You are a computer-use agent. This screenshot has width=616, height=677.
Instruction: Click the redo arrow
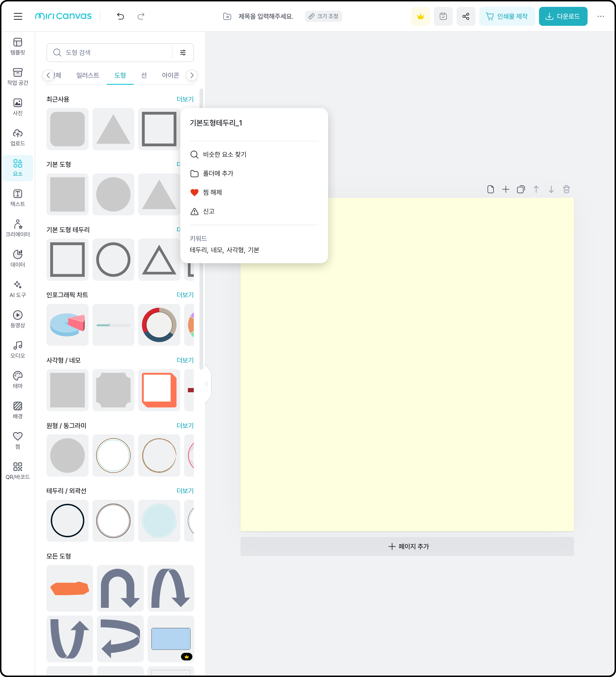[141, 16]
